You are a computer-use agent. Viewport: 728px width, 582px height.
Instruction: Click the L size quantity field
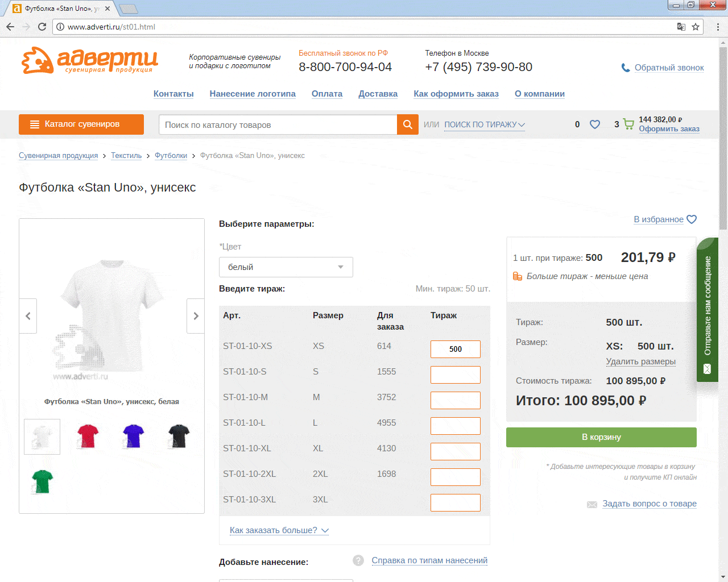pos(456,426)
